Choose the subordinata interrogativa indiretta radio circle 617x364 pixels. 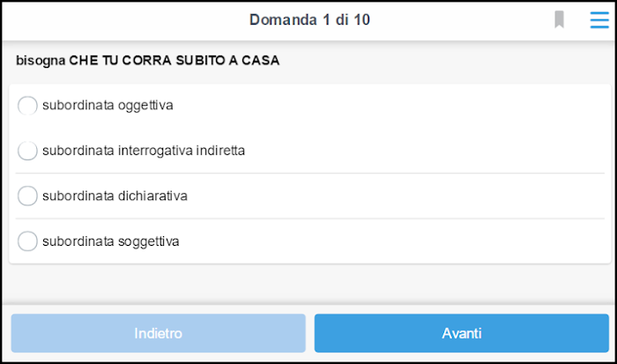click(27, 151)
